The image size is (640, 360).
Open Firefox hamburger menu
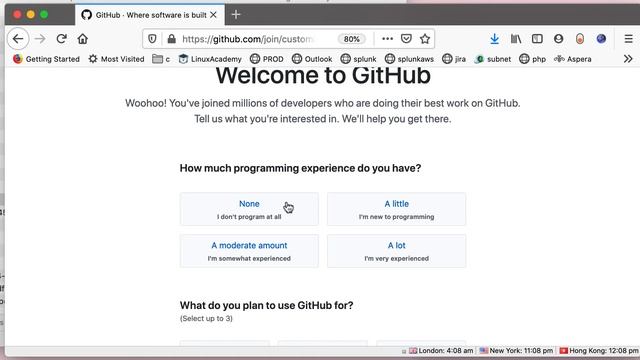coord(629,39)
